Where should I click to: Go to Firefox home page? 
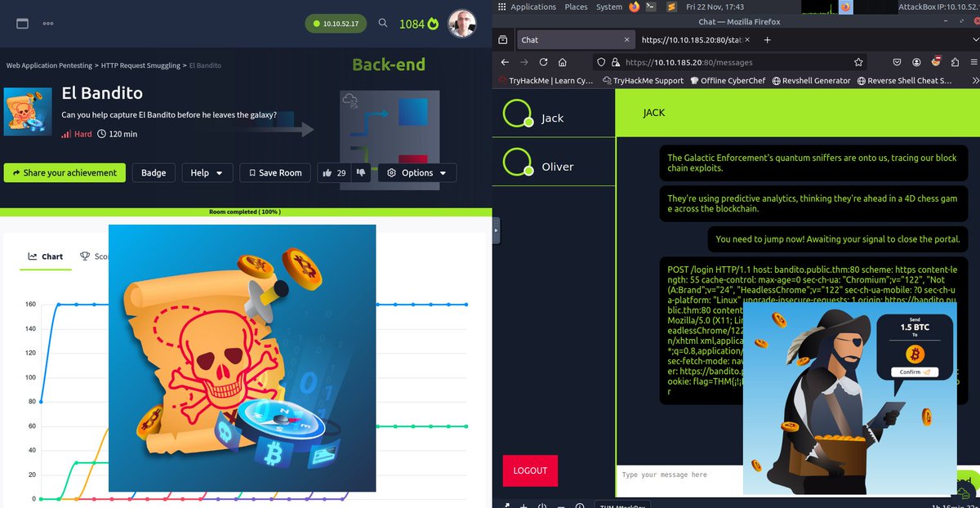(x=563, y=62)
